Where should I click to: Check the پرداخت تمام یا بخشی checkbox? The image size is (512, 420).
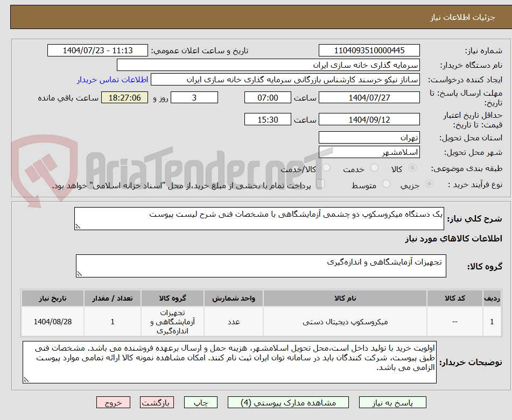point(320,183)
